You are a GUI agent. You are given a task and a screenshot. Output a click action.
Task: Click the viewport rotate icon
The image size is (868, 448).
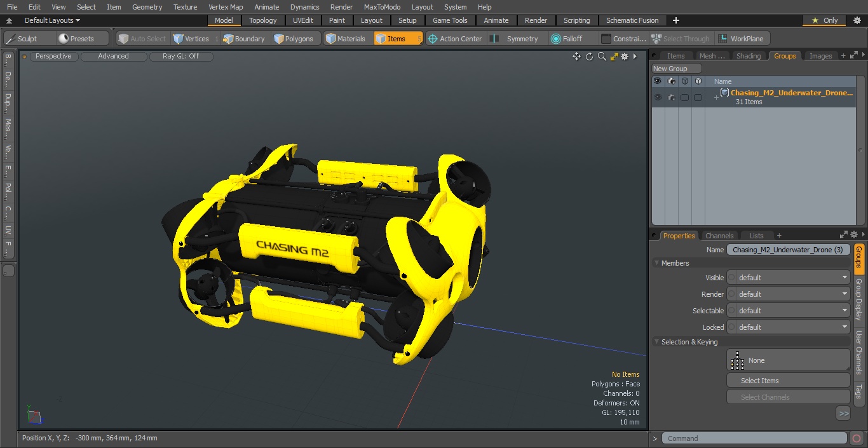coord(589,57)
